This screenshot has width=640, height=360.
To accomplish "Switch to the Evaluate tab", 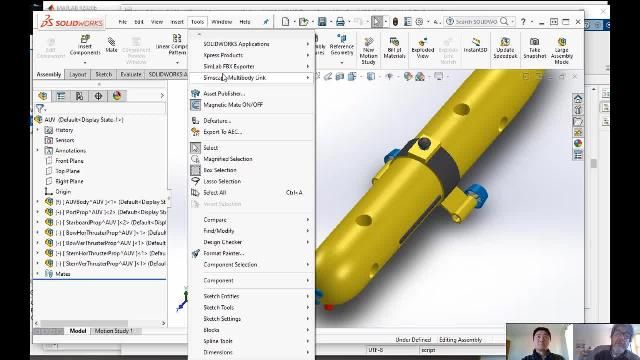I will [x=131, y=74].
